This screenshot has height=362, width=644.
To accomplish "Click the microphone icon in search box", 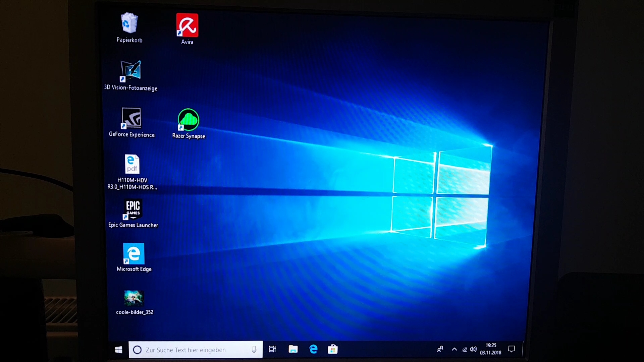I will 254,350.
